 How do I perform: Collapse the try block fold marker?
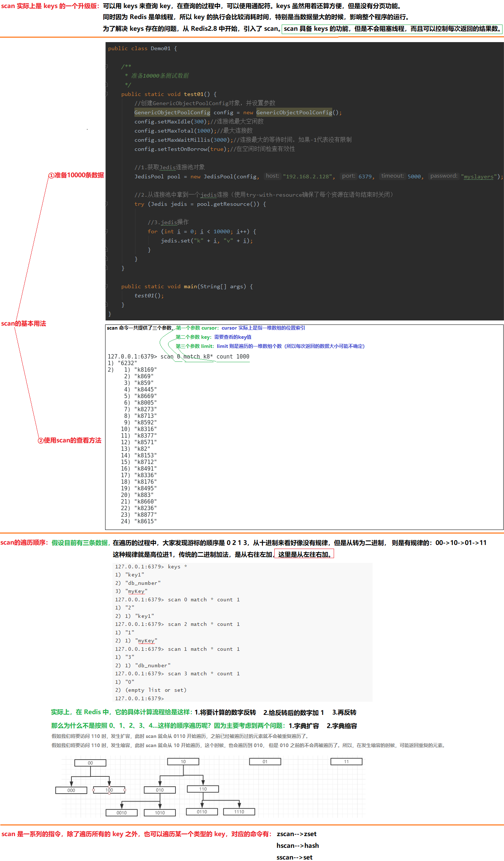pyautogui.click(x=107, y=204)
